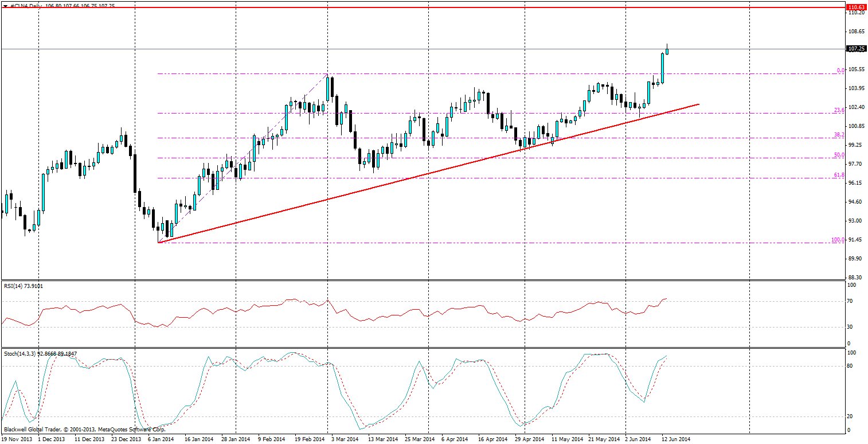Viewport: 868px width, 444px height.
Task: Click the 3 Mar 2014 date label
Action: pos(345,439)
